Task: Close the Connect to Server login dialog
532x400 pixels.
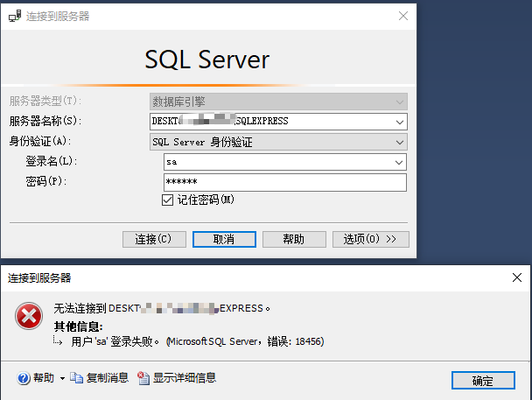Action: [x=403, y=16]
